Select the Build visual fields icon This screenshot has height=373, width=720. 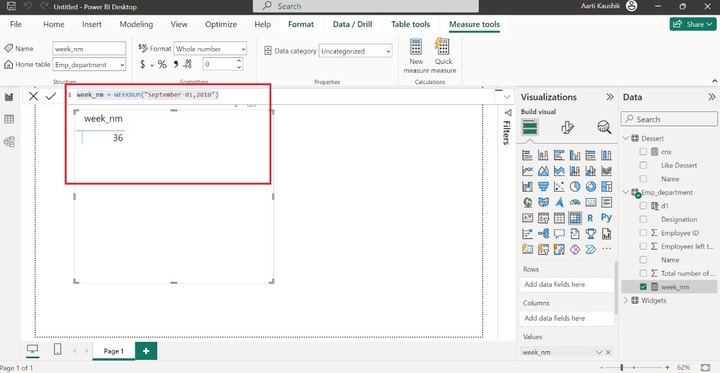coord(530,127)
